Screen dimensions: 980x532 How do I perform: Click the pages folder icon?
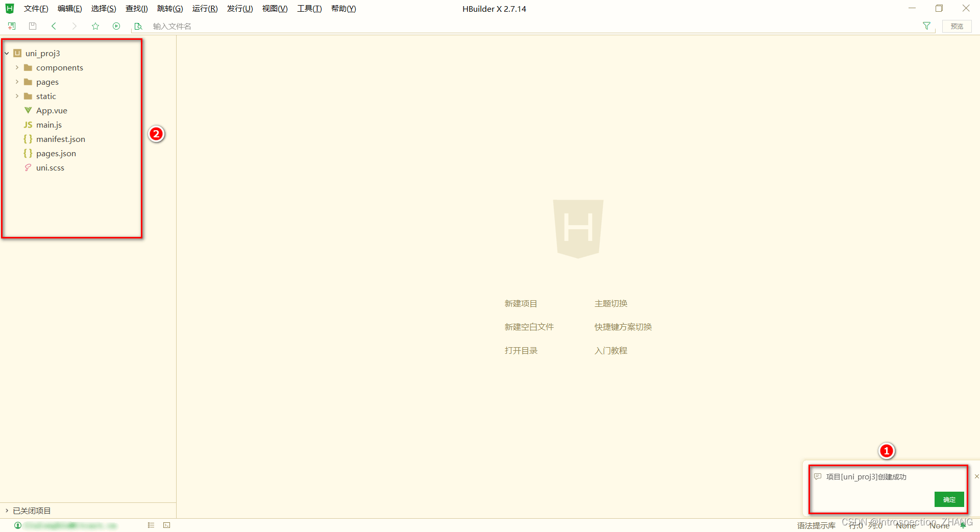point(28,82)
